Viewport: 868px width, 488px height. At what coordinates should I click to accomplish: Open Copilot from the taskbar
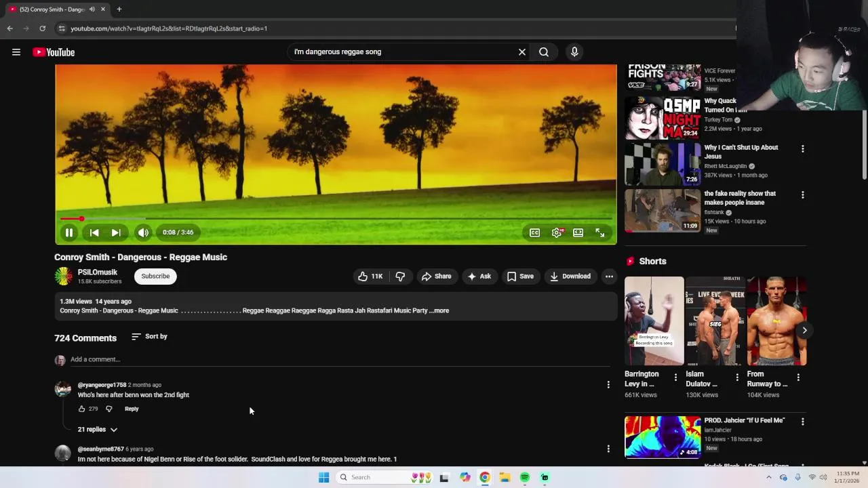[465, 477]
